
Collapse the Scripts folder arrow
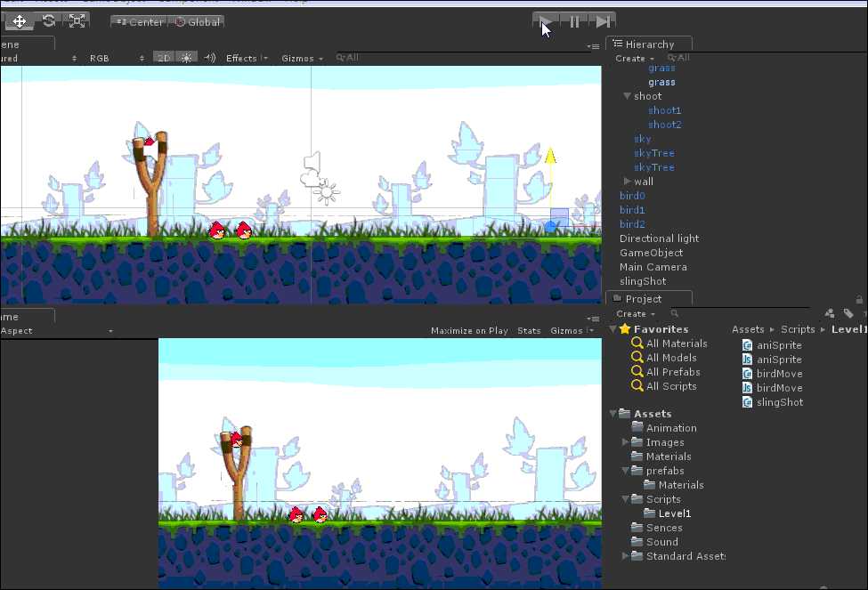coord(625,498)
